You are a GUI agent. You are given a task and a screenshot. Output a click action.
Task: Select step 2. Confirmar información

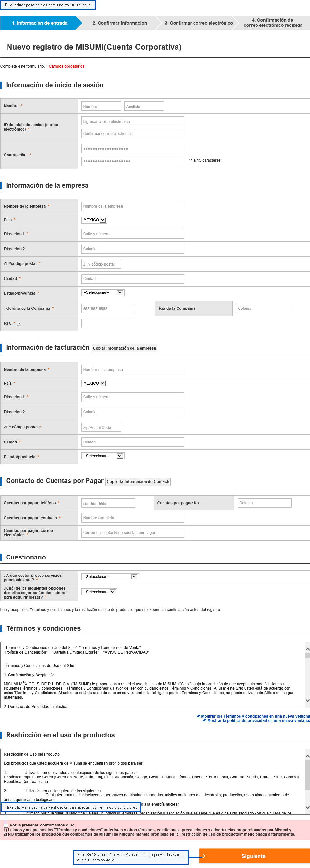tap(119, 23)
